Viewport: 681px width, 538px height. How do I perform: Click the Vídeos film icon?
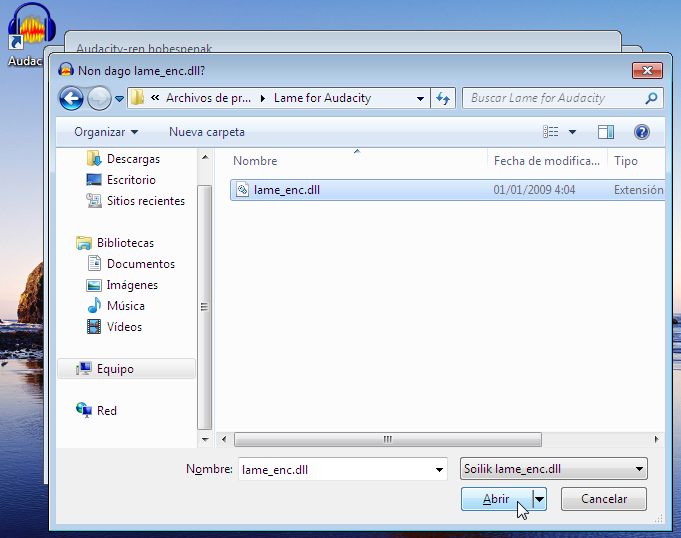click(x=94, y=327)
